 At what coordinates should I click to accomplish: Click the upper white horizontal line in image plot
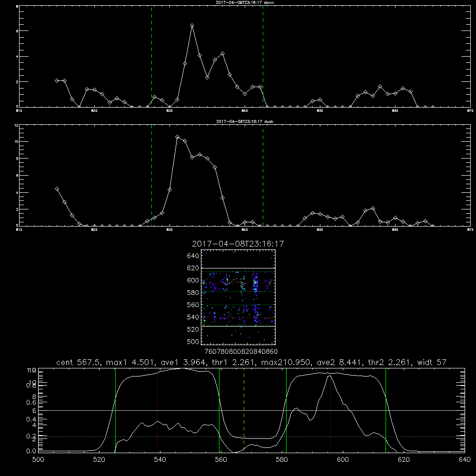[238, 268]
